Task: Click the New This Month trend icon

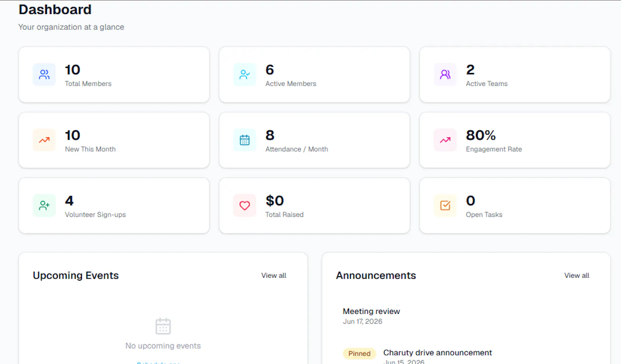Action: click(44, 140)
